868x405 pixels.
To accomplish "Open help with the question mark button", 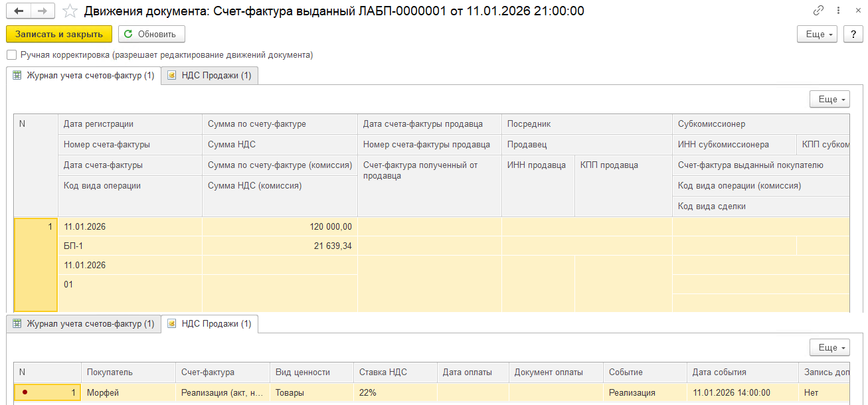I will pyautogui.click(x=853, y=34).
